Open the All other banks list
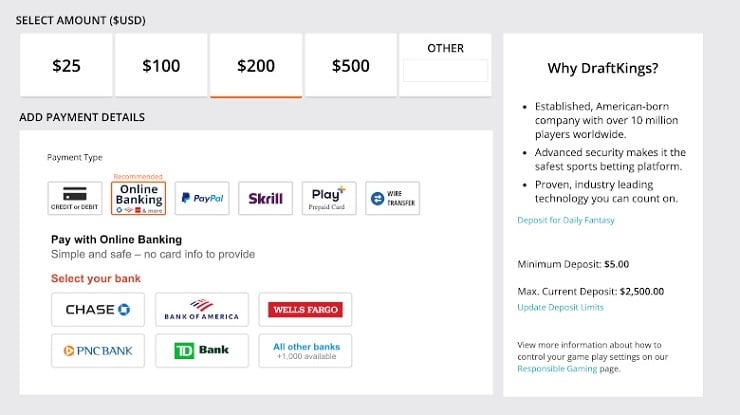Screen dimensions: 740x415 pyautogui.click(x=305, y=351)
